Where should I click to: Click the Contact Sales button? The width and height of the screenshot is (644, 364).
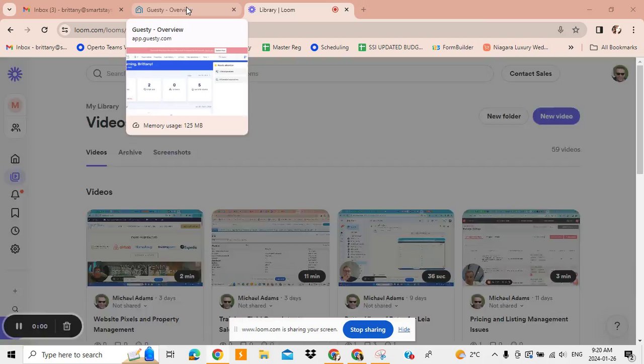pos(531,74)
